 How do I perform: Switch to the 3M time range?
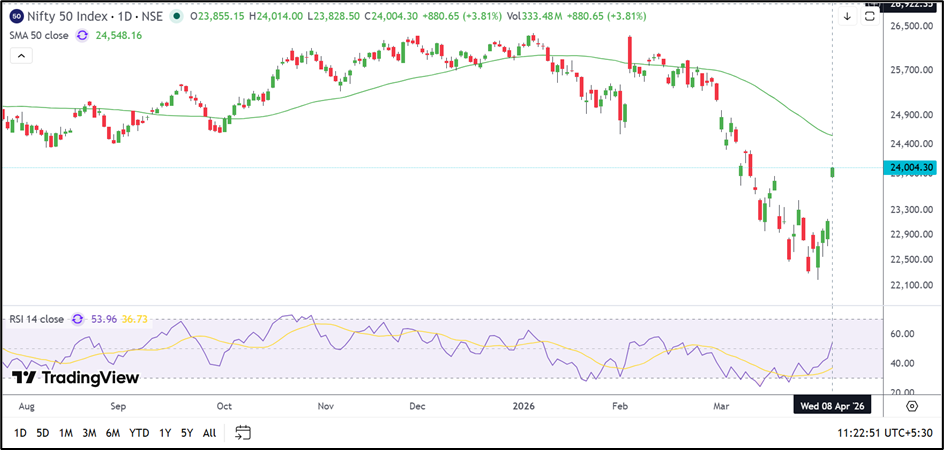(x=90, y=432)
